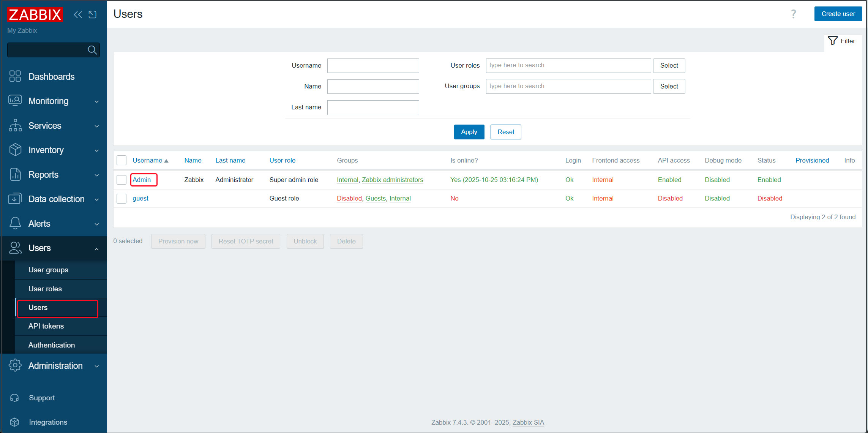The height and width of the screenshot is (433, 868).
Task: Open Support headset icon link
Action: (14, 398)
